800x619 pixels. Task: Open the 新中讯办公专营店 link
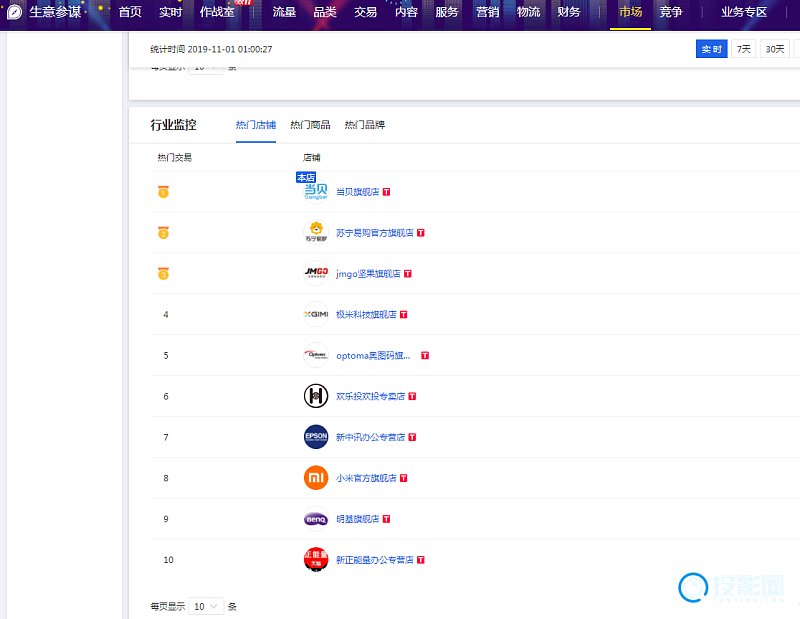coord(370,437)
